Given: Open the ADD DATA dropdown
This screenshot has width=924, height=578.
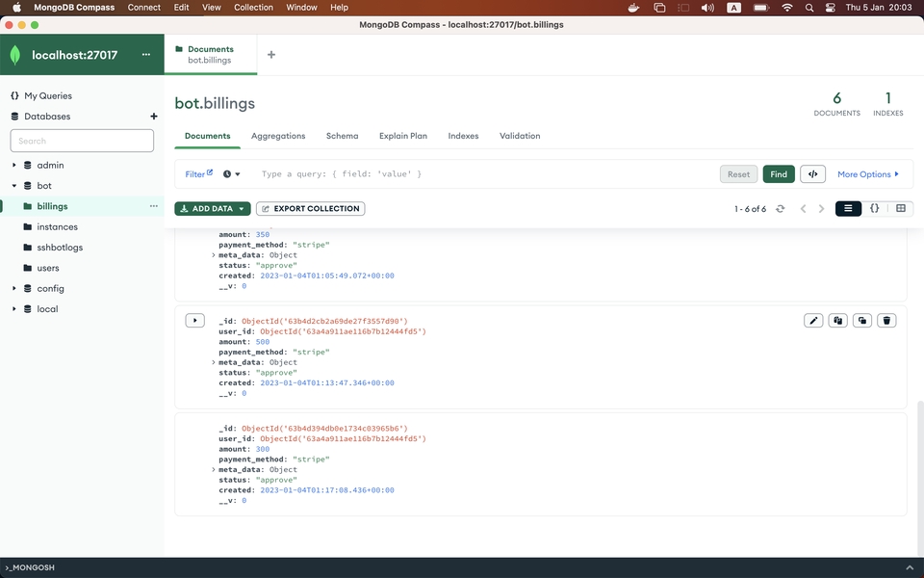Looking at the screenshot, I should click(212, 208).
